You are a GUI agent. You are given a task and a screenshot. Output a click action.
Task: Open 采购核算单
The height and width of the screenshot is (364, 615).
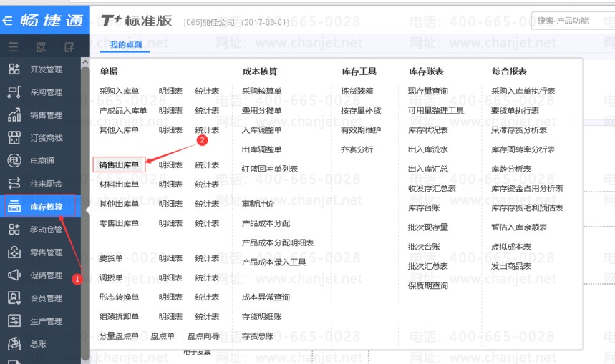tap(261, 91)
